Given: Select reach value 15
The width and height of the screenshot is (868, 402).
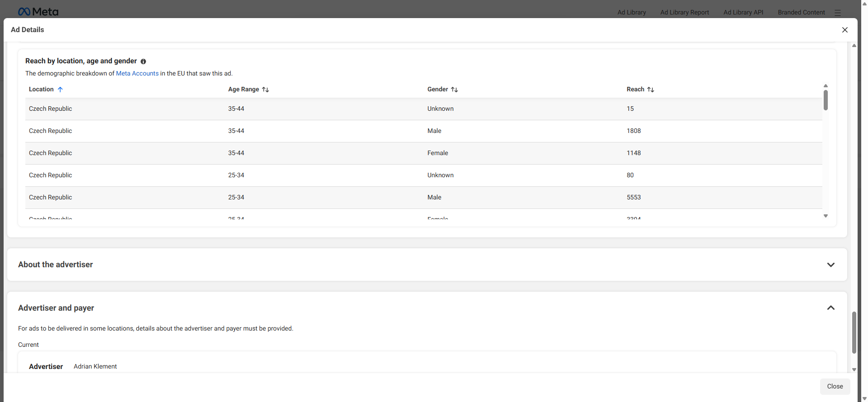Looking at the screenshot, I should click(x=630, y=109).
